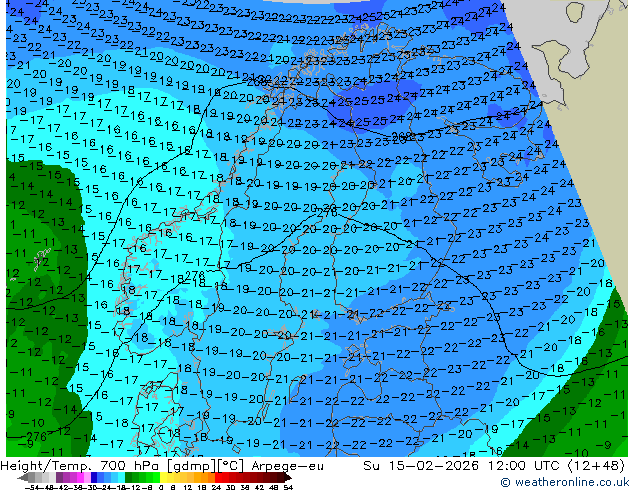This screenshot has height=490, width=634.
Task: Click the 'Height/Temp. 700 hPa' title text
Action: (78, 466)
